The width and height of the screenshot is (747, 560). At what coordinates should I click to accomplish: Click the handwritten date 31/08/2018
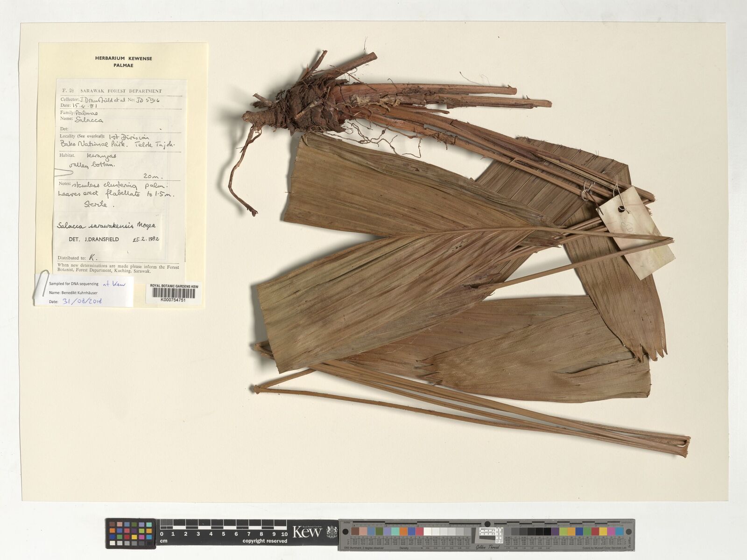tap(82, 301)
